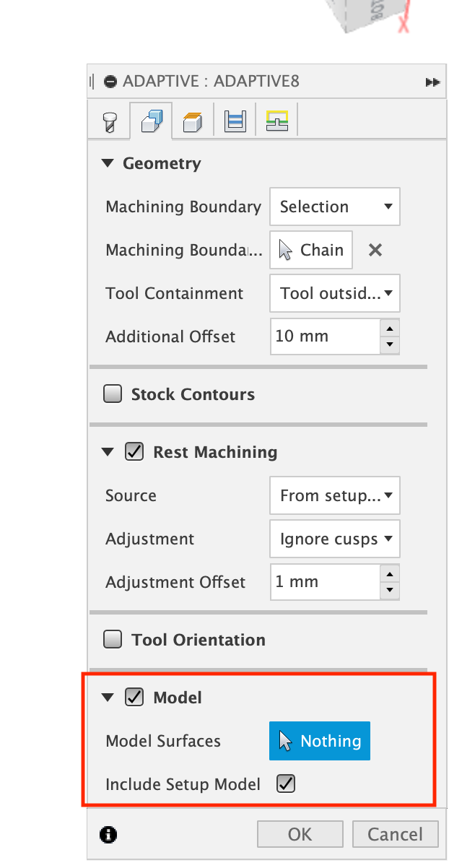Open the Passes tab
The height and width of the screenshot is (868, 449).
click(x=235, y=121)
